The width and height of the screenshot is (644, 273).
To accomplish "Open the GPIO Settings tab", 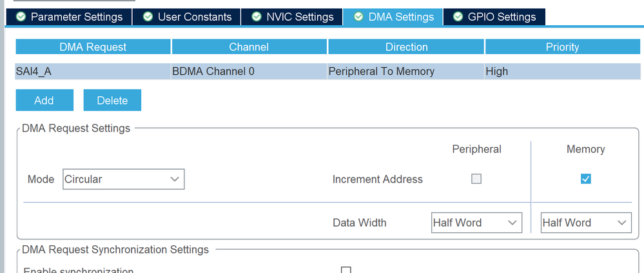I will point(494,17).
